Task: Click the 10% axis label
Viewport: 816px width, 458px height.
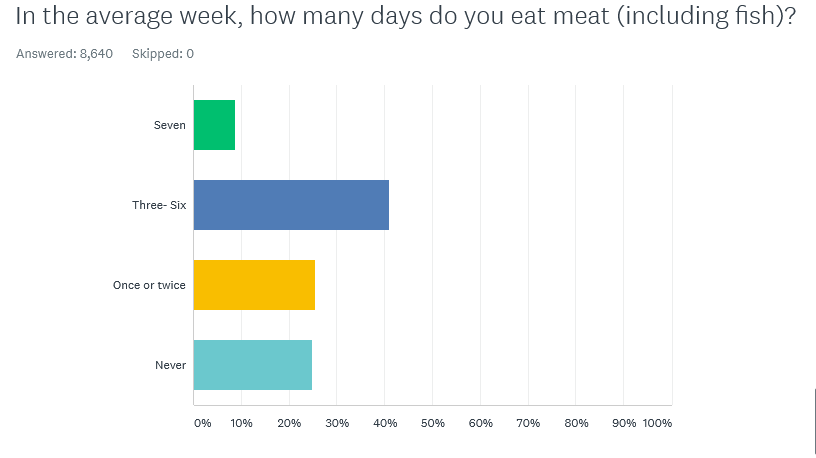Action: point(241,423)
